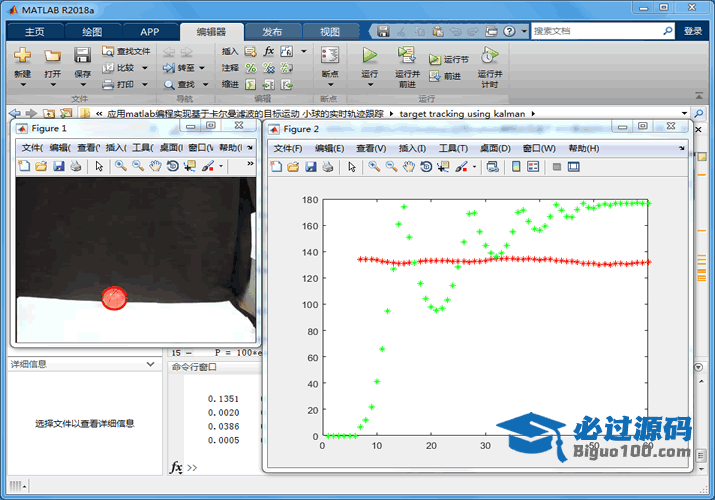Screen dimensions: 715x500
Task: Click Run Section (运行节) button
Action: coord(449,59)
